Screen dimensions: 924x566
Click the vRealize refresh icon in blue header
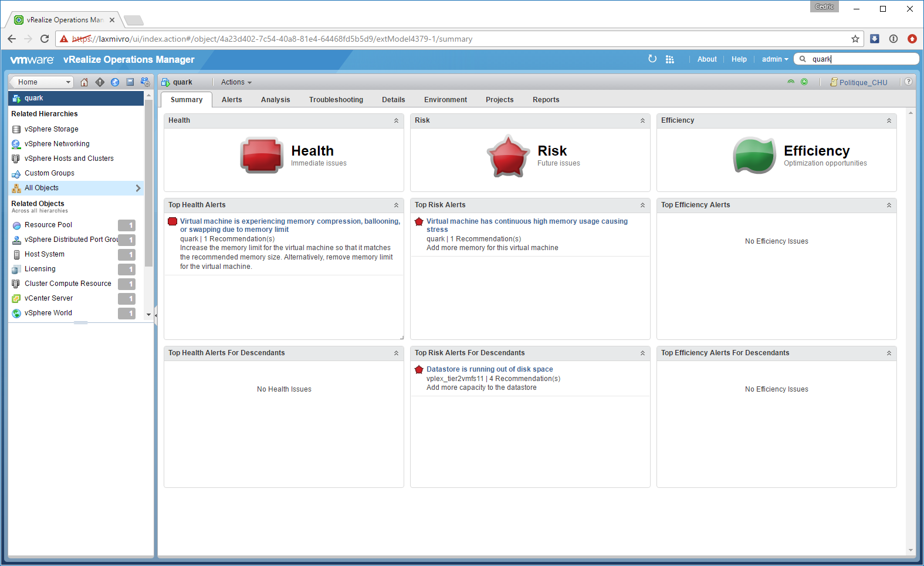[652, 59]
